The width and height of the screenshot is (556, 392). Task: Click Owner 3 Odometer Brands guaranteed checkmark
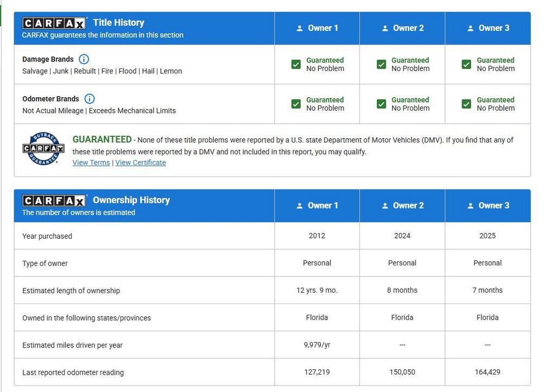(x=466, y=104)
